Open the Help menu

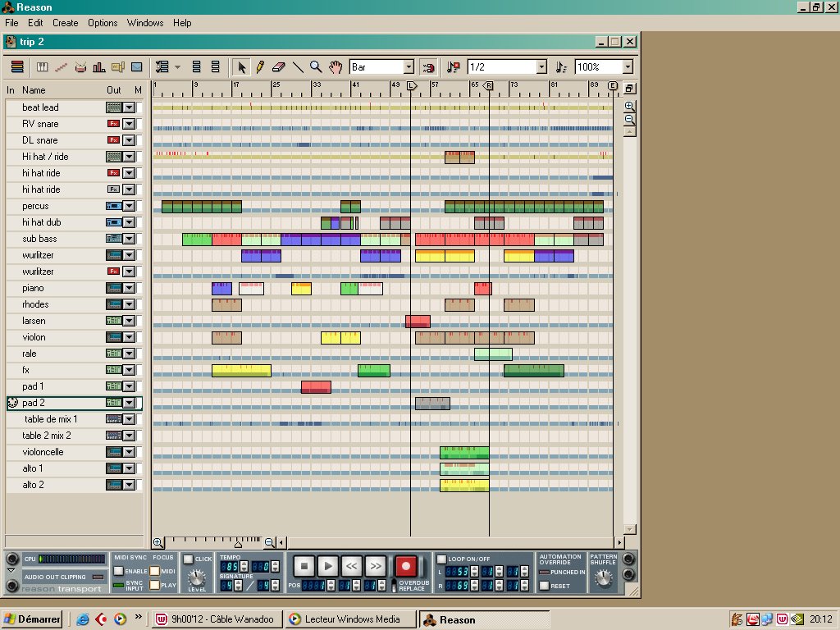click(182, 23)
